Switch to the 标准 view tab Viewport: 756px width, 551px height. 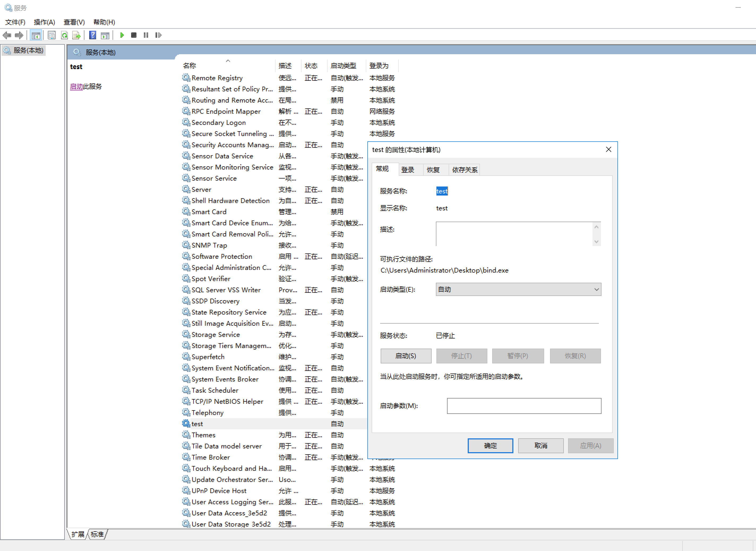[97, 534]
